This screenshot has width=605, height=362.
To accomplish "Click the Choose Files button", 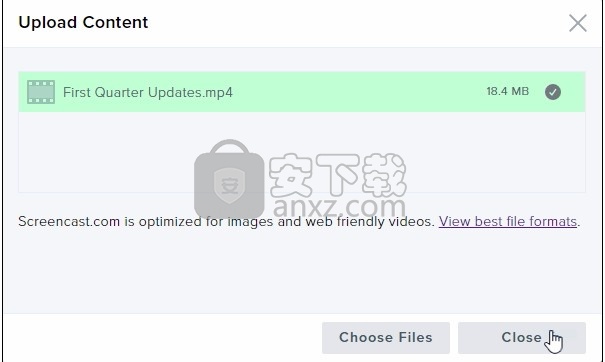I will tap(386, 338).
